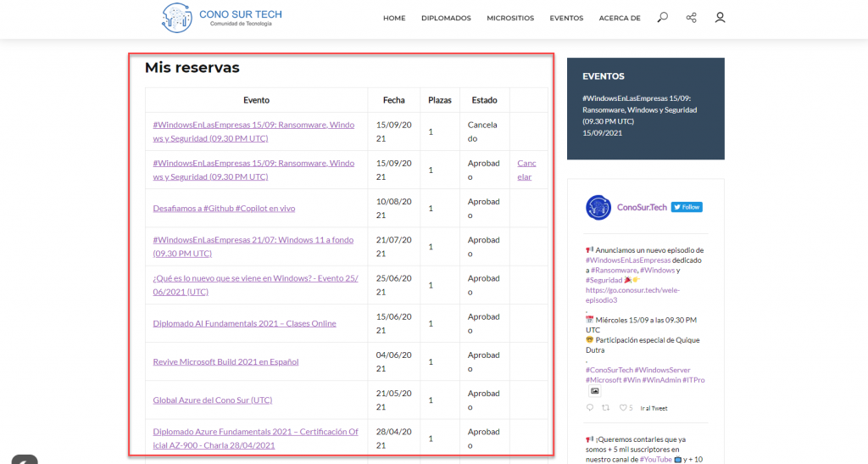868x464 pixels.
Task: Open Diplomado Azure Fundamentals AZ-900 link
Action: coord(255,438)
